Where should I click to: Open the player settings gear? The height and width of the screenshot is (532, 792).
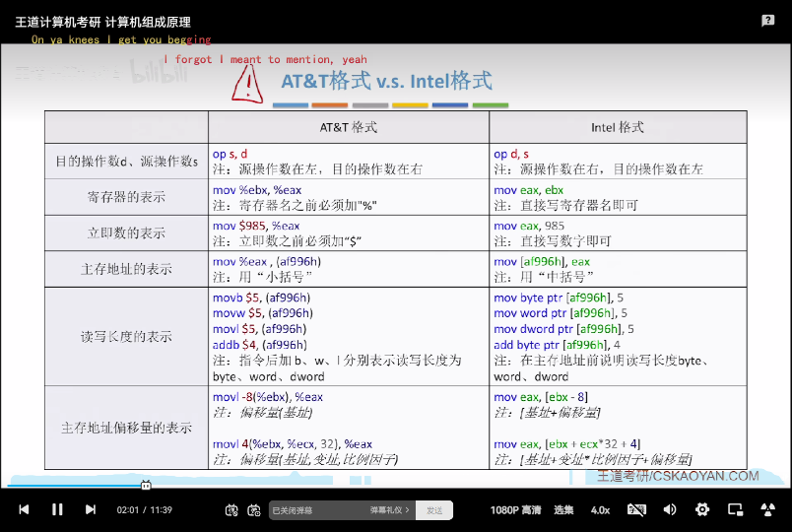click(702, 509)
